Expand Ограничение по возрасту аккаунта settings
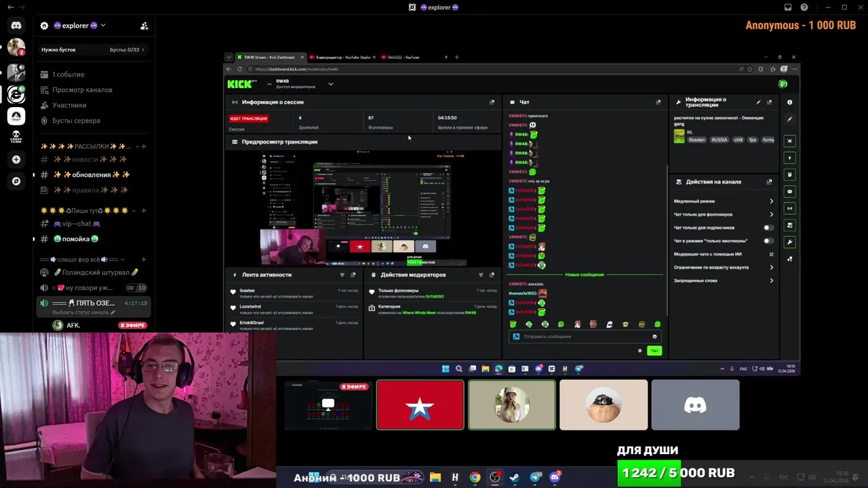The width and height of the screenshot is (868, 488). pyautogui.click(x=771, y=267)
